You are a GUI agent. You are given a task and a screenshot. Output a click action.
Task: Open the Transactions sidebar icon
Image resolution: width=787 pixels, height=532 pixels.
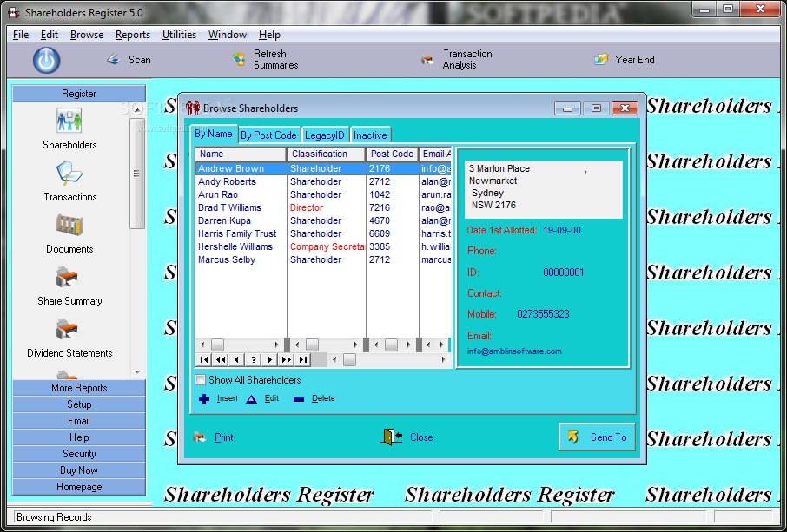point(69,174)
